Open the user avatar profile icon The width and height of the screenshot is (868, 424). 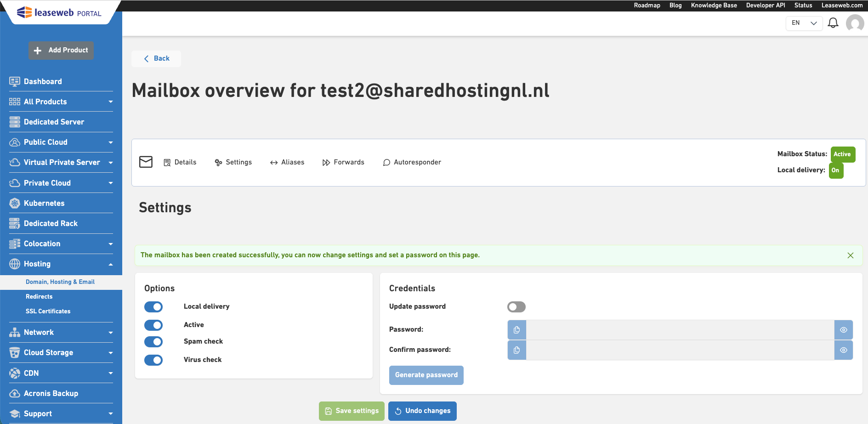[854, 23]
